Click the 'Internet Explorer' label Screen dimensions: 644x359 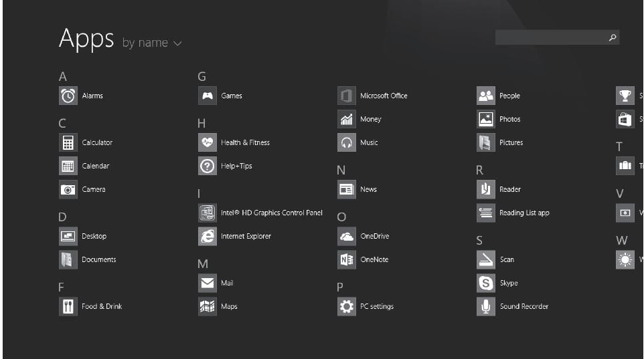[246, 236]
